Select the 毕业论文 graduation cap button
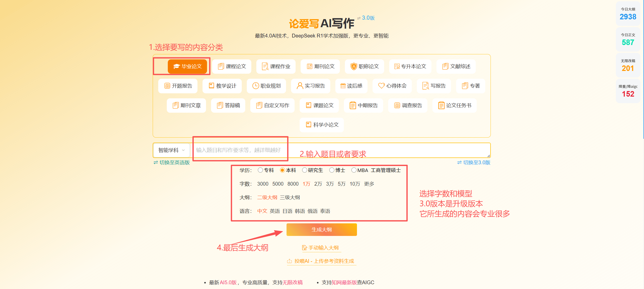 [x=187, y=66]
